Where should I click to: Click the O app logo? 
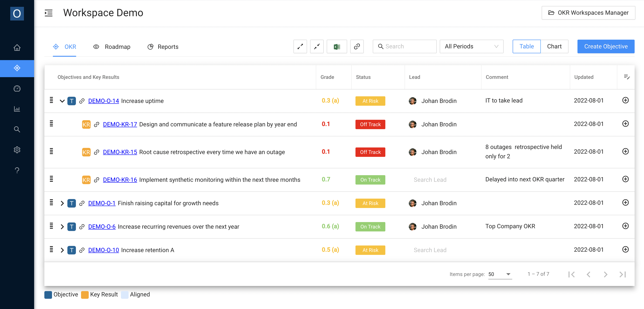pos(17,13)
